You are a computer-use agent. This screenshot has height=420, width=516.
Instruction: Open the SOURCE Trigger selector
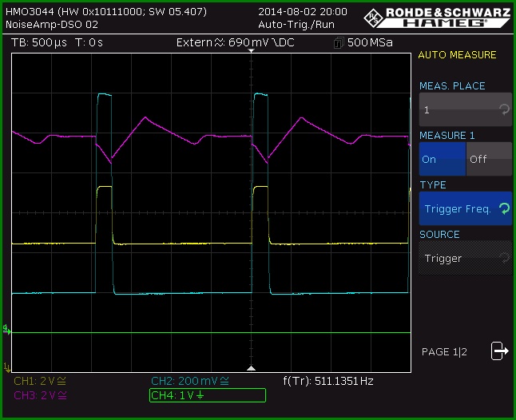click(x=466, y=258)
